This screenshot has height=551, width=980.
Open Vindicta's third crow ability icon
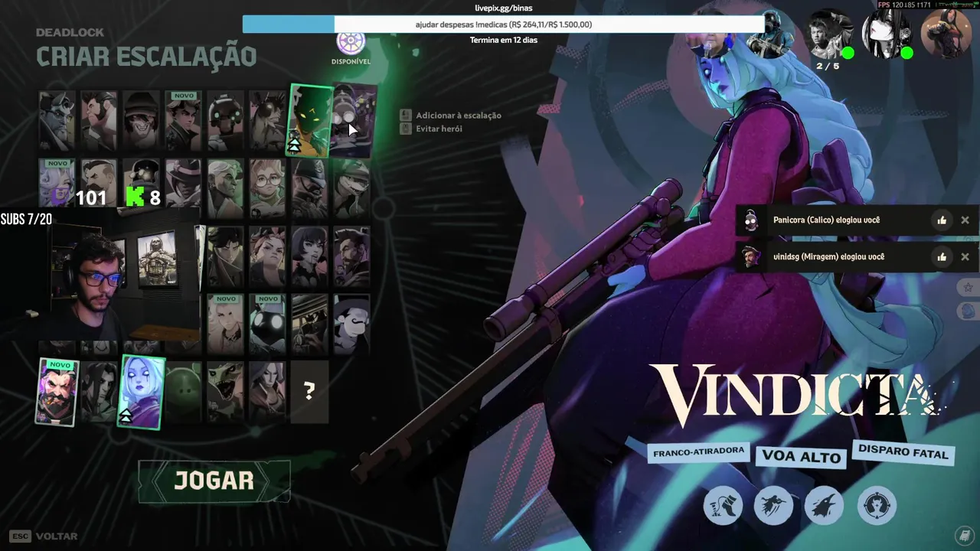click(x=824, y=505)
